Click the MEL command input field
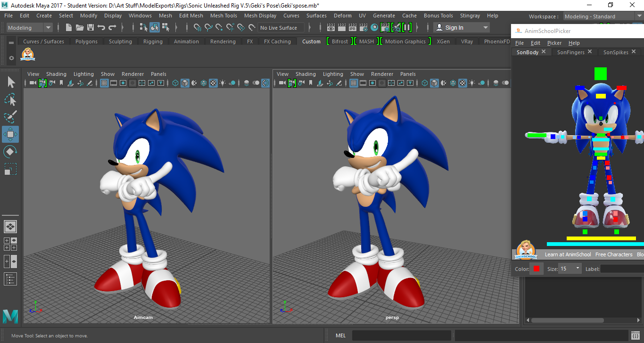The image size is (644, 343). (402, 335)
